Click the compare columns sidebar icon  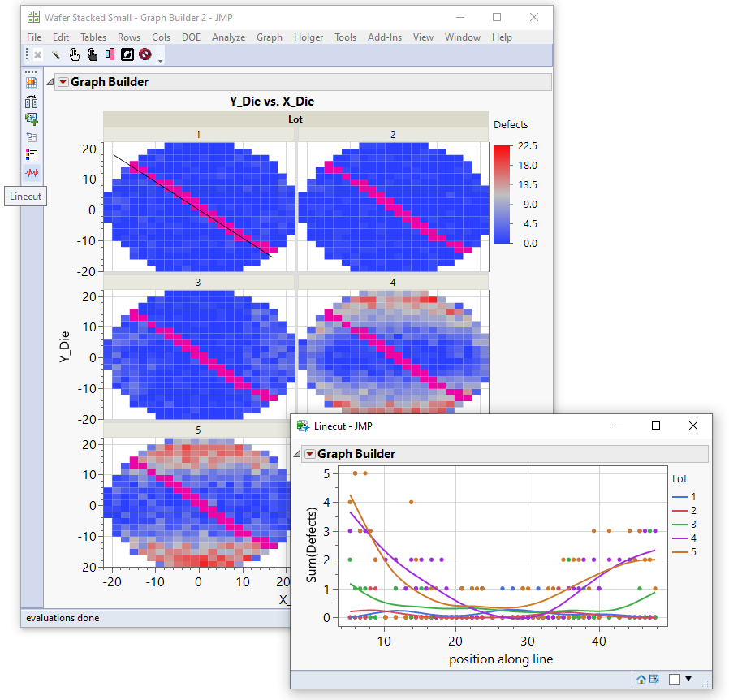coord(32,102)
